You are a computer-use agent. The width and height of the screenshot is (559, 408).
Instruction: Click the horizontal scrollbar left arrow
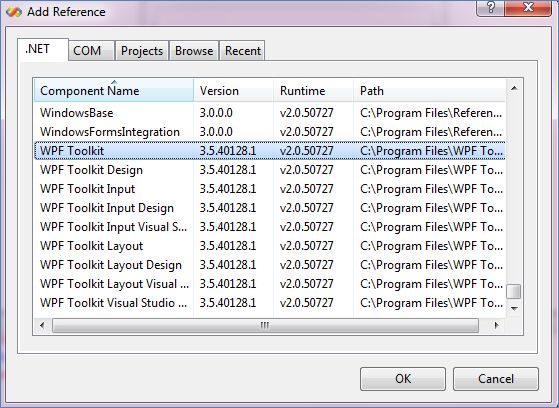(x=42, y=325)
